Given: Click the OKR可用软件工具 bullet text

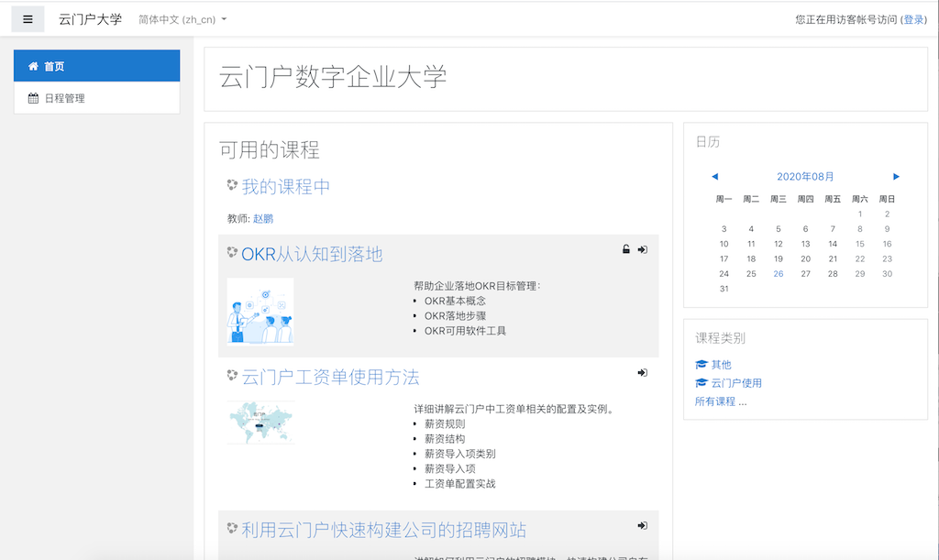Looking at the screenshot, I should [465, 331].
